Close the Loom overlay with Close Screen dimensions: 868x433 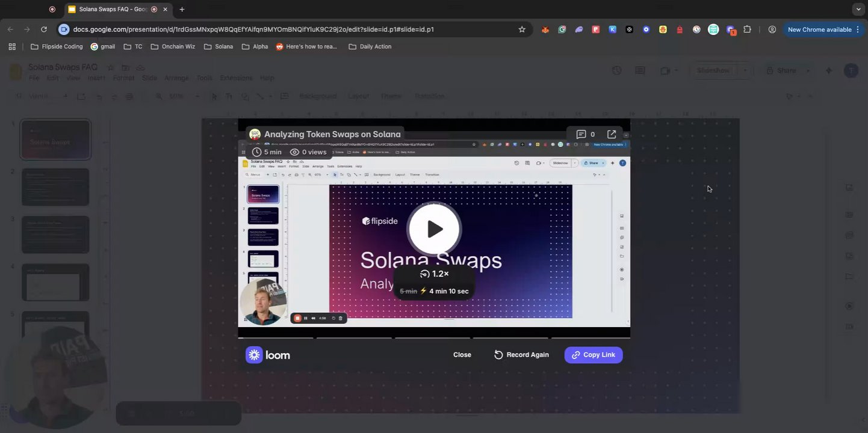(x=462, y=355)
